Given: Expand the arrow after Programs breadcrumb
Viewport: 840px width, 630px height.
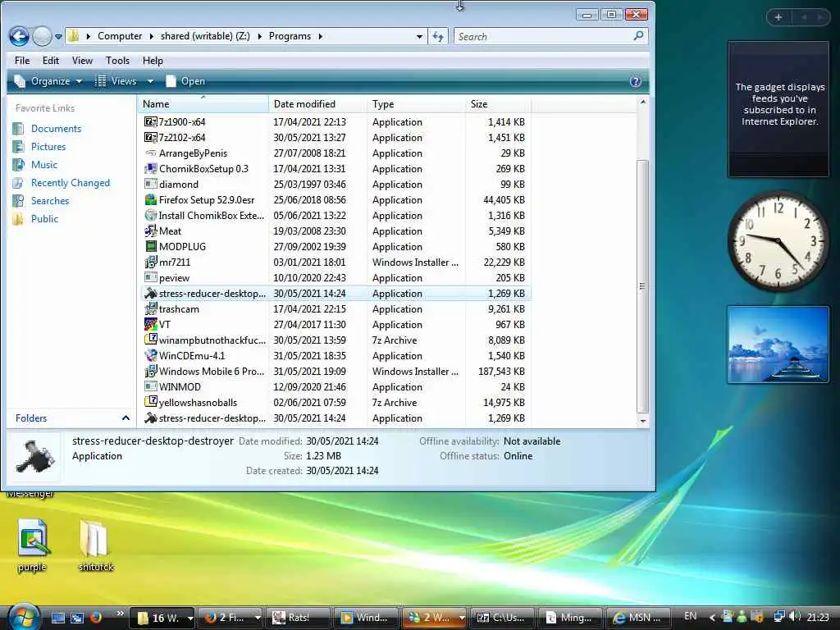Looking at the screenshot, I should coord(321,36).
